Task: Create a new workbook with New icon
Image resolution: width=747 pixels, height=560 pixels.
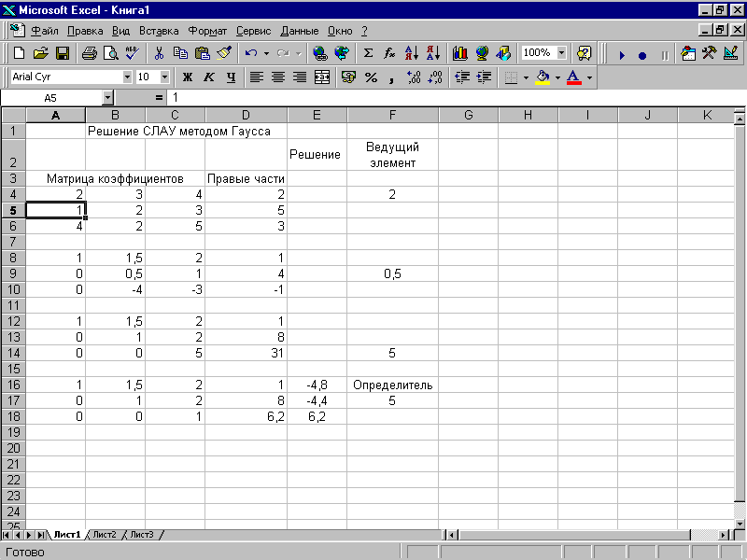Action: (19, 53)
